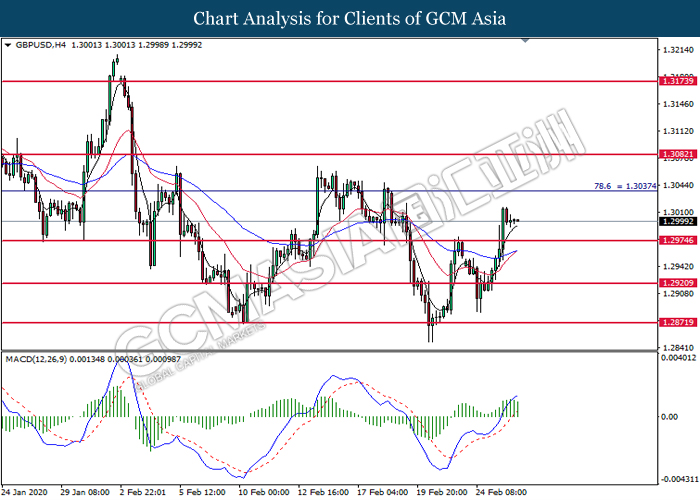Image resolution: width=700 pixels, height=500 pixels.
Task: Click the 24 Feb 08:00 time axis label
Action: click(501, 492)
